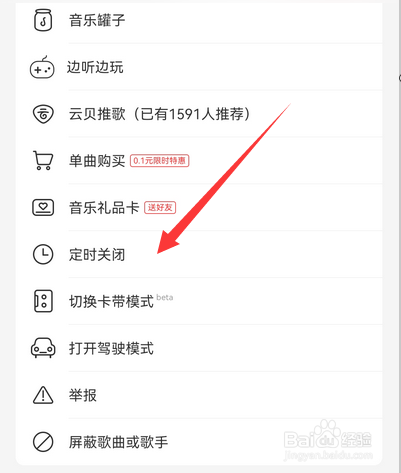
Task: Tap the warning triangle report icon
Action: tap(43, 395)
